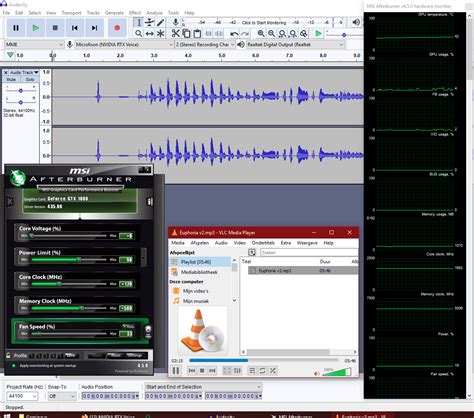
Task: Adjust Core Clock slider in MSI Afterburner
Action: (59, 284)
